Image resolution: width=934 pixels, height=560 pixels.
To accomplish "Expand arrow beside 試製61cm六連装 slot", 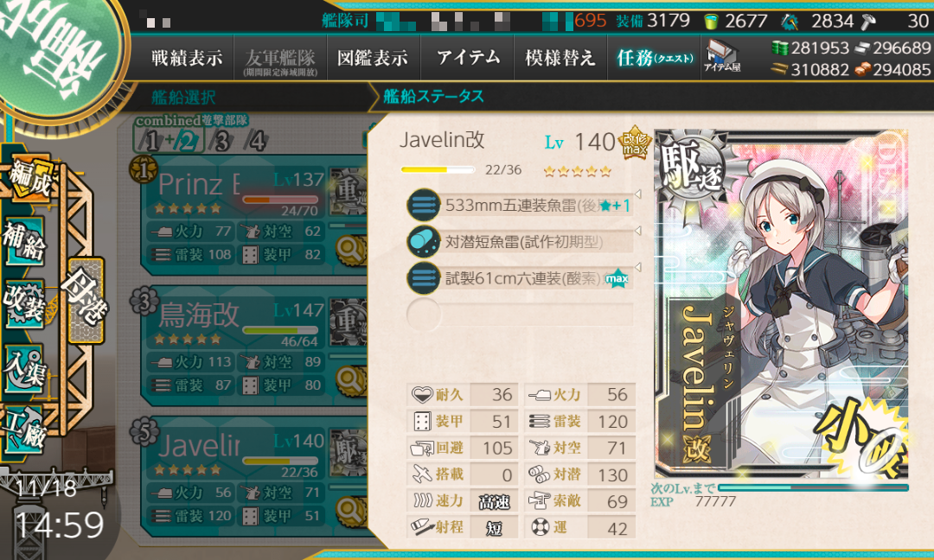I will click(637, 267).
